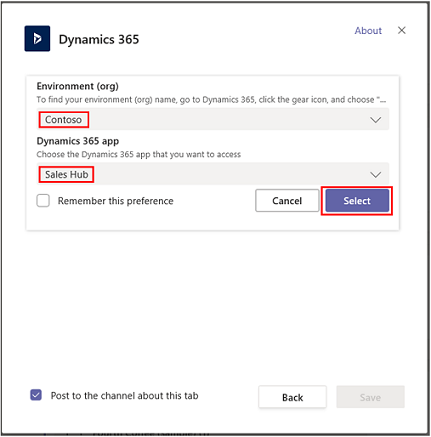The image size is (431, 437).
Task: Close the Dynamics 365 dialog
Action: click(x=402, y=30)
